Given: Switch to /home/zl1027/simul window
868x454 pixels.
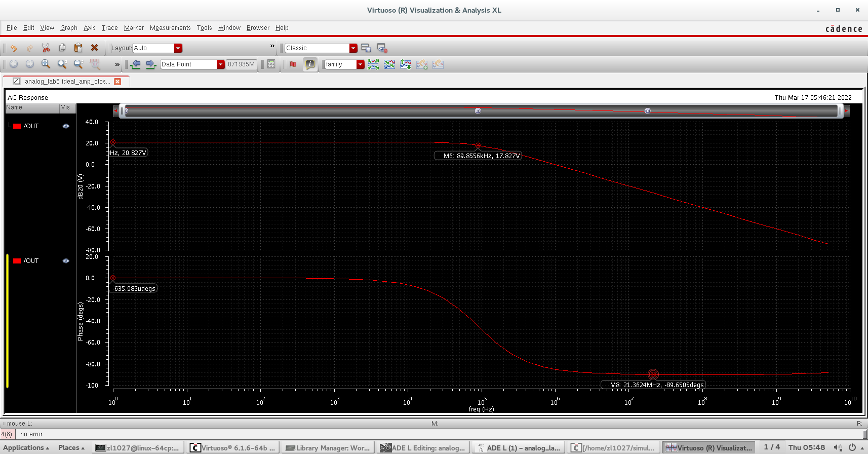Looking at the screenshot, I should click(613, 448).
